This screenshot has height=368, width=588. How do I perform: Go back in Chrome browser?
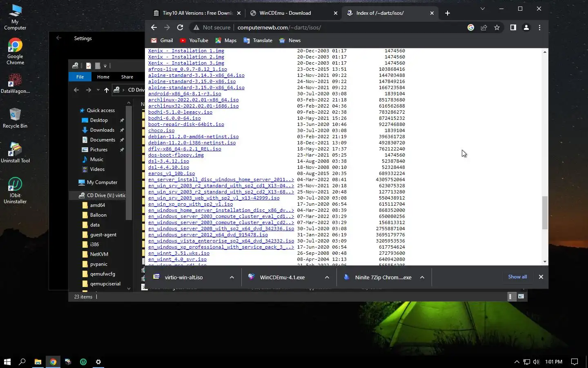pos(154,27)
